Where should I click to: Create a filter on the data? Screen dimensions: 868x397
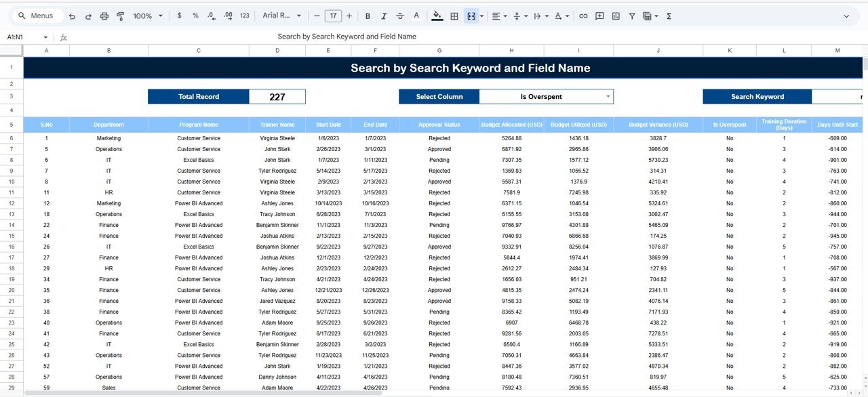tap(632, 16)
